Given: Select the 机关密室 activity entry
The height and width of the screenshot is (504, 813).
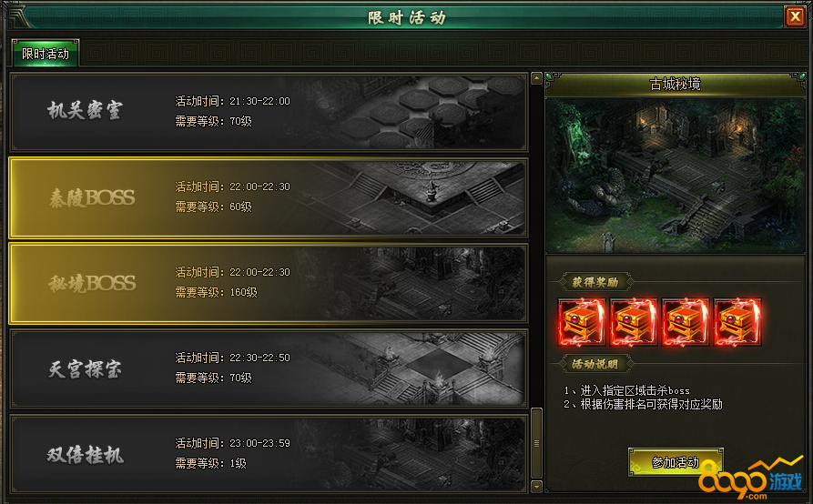Looking at the screenshot, I should point(269,111).
